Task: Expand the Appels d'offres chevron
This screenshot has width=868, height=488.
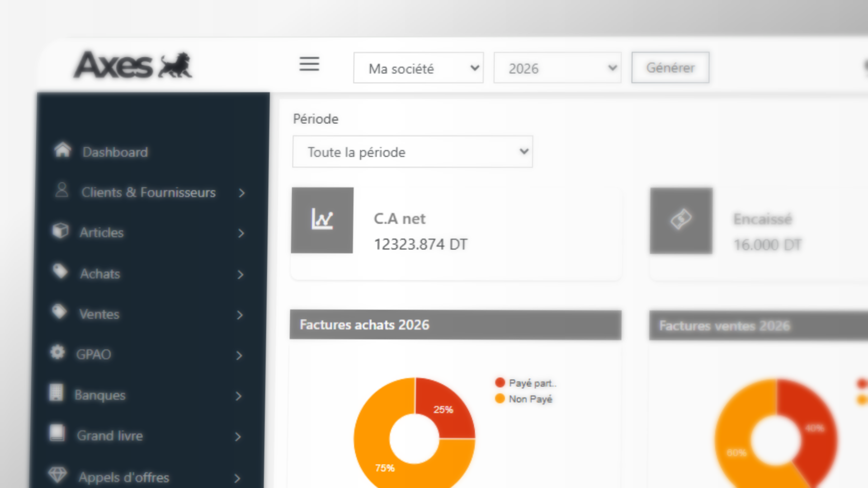Action: click(238, 478)
